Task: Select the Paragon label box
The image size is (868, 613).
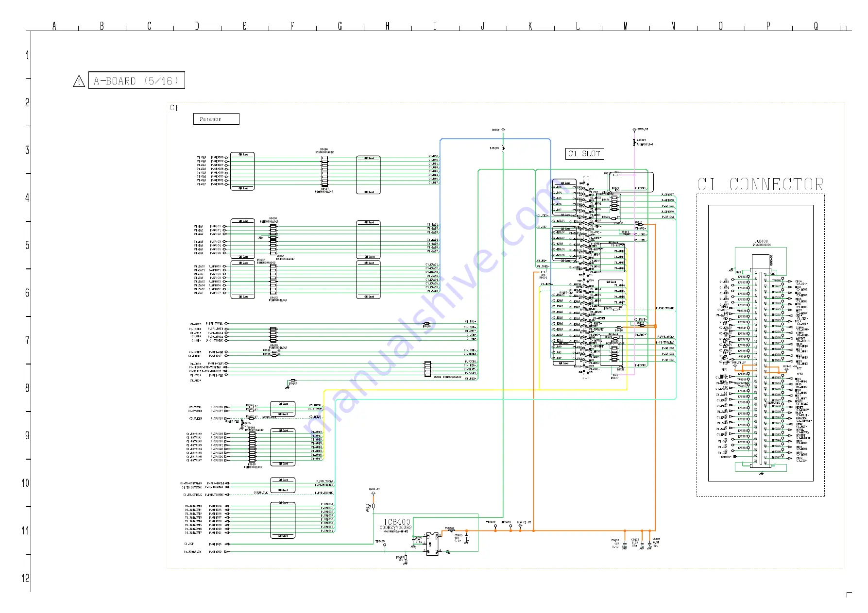Action: coord(216,119)
